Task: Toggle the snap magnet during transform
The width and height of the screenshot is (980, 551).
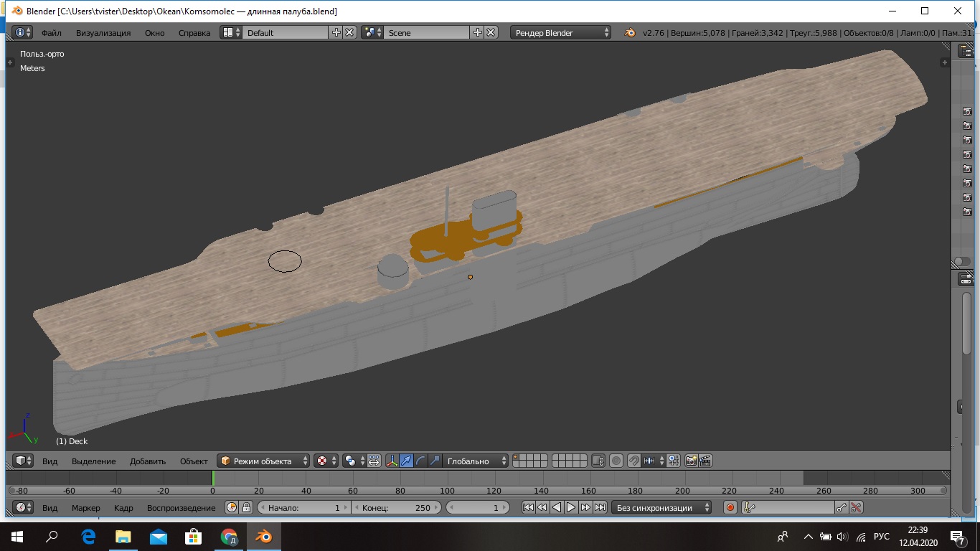Action: (634, 461)
